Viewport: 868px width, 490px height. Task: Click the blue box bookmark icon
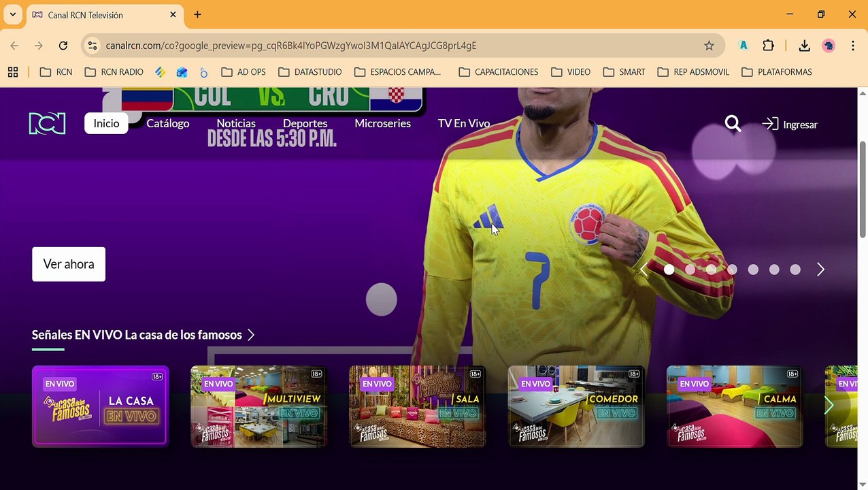pos(182,71)
